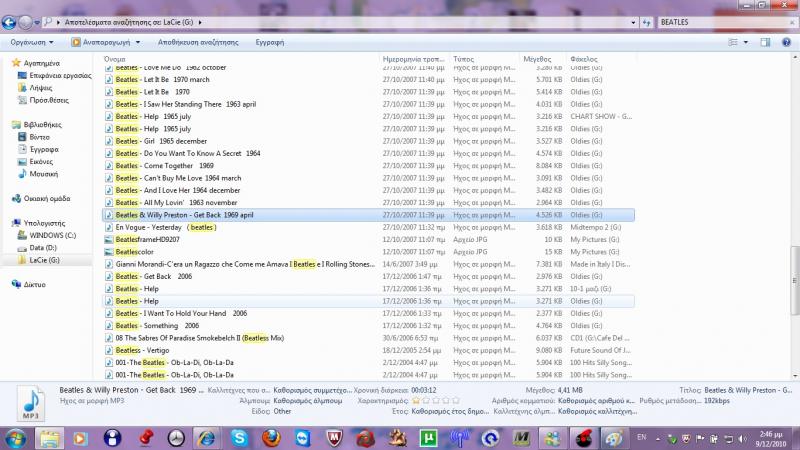The image size is (800, 450).
Task: Rate the selected song five stars
Action: (x=456, y=401)
